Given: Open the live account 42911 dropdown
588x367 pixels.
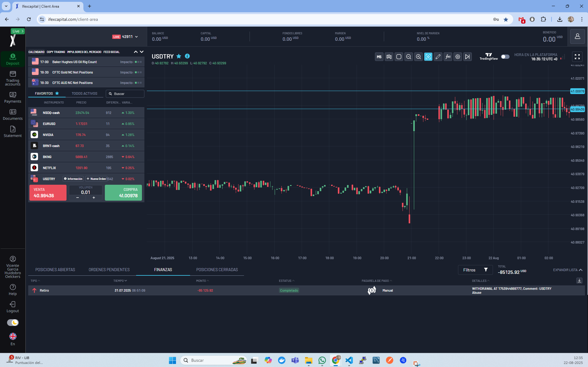Looking at the screenshot, I should [136, 37].
